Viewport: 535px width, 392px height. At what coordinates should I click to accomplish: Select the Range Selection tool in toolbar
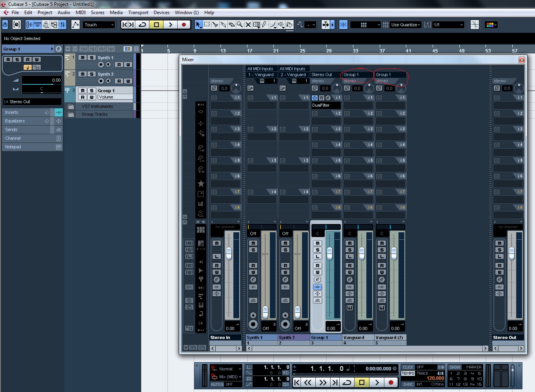tap(207, 25)
